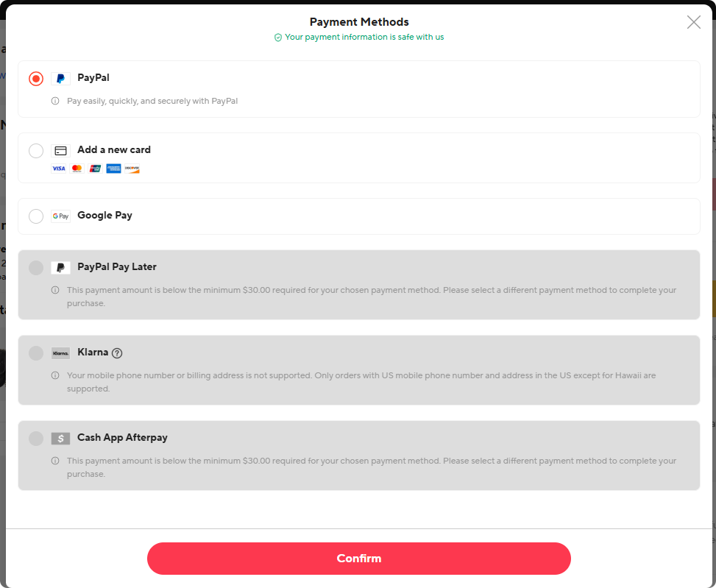Select the Google Pay radio button
Screen dimensions: 716x588
(36, 216)
